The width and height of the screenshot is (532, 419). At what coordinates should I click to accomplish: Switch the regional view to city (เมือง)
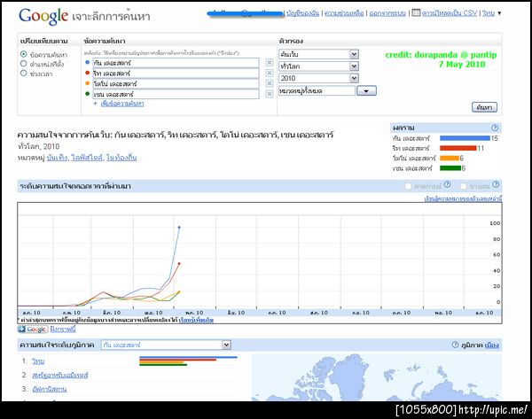coord(491,345)
